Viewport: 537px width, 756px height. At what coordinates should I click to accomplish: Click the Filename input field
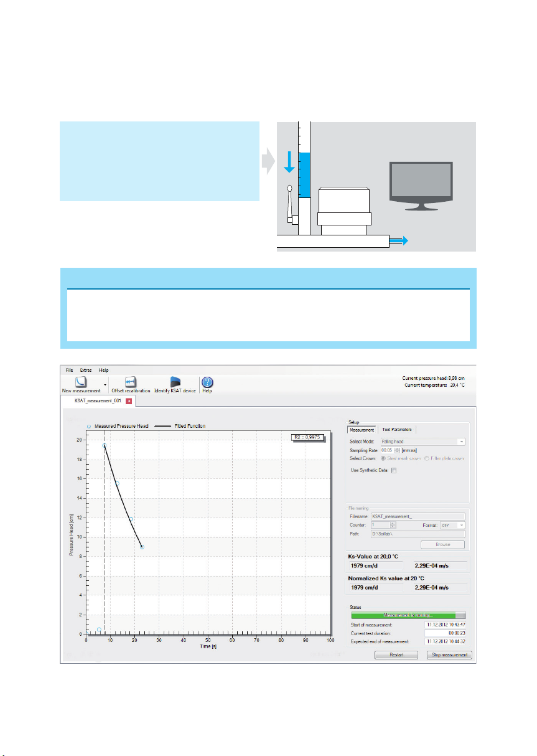[418, 516]
